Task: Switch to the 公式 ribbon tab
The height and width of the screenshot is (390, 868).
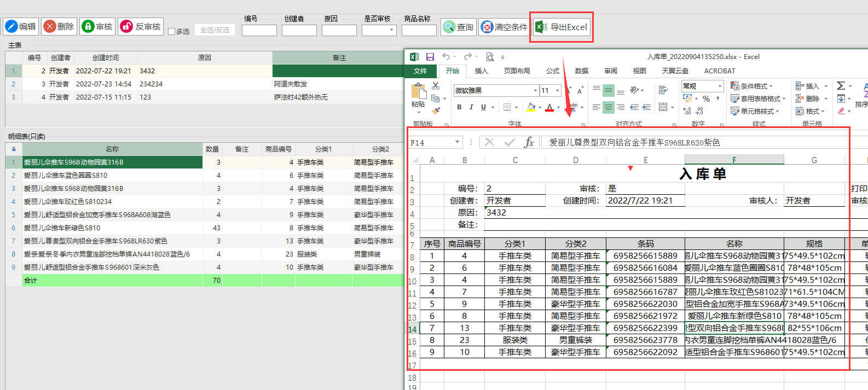Action: pos(553,71)
